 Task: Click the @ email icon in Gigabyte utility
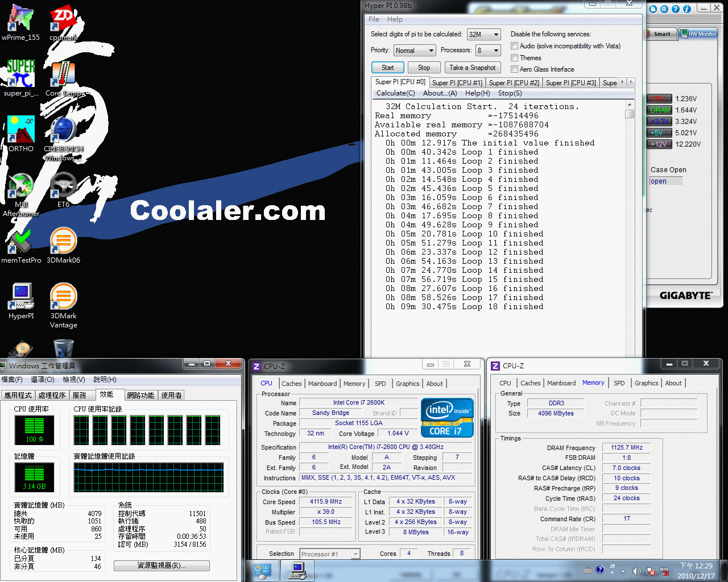[x=664, y=9]
